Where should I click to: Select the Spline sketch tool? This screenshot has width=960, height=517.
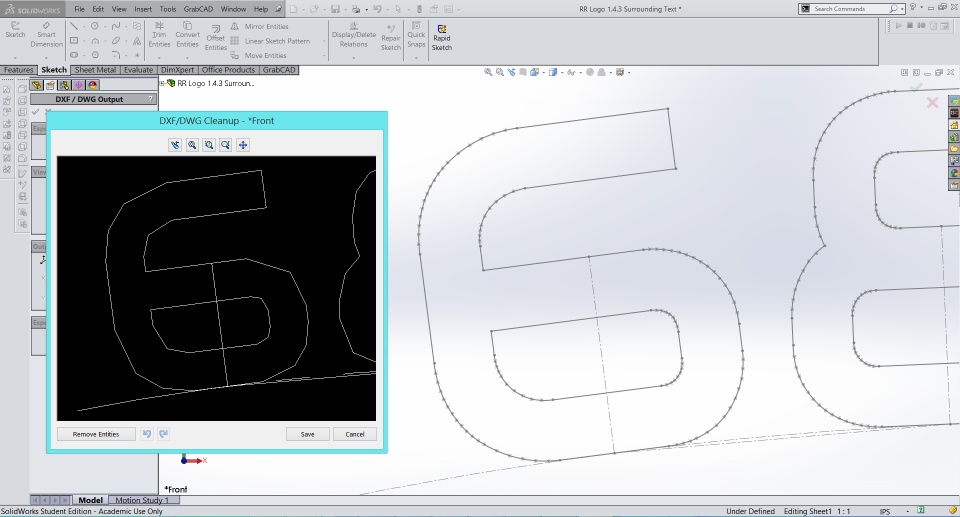click(x=116, y=26)
